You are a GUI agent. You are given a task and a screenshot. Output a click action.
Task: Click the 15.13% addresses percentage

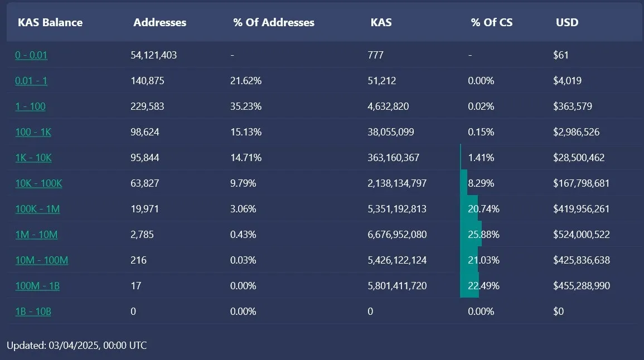coord(246,132)
